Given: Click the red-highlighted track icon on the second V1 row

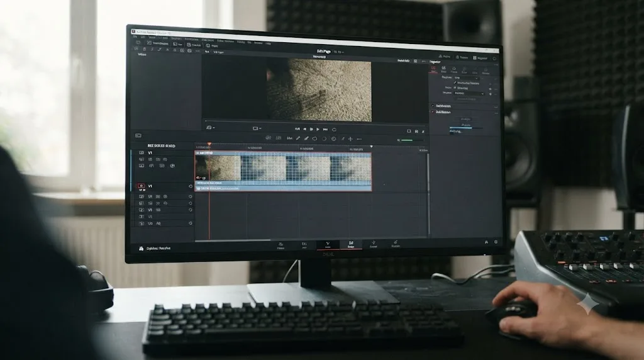Looking at the screenshot, I should pyautogui.click(x=141, y=186).
